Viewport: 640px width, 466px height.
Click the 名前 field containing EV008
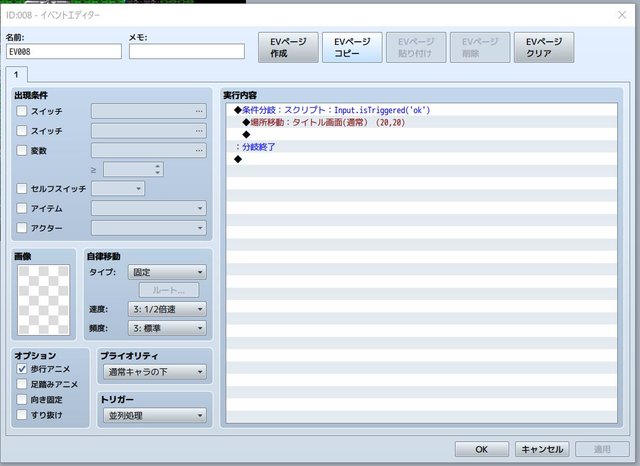[64, 52]
